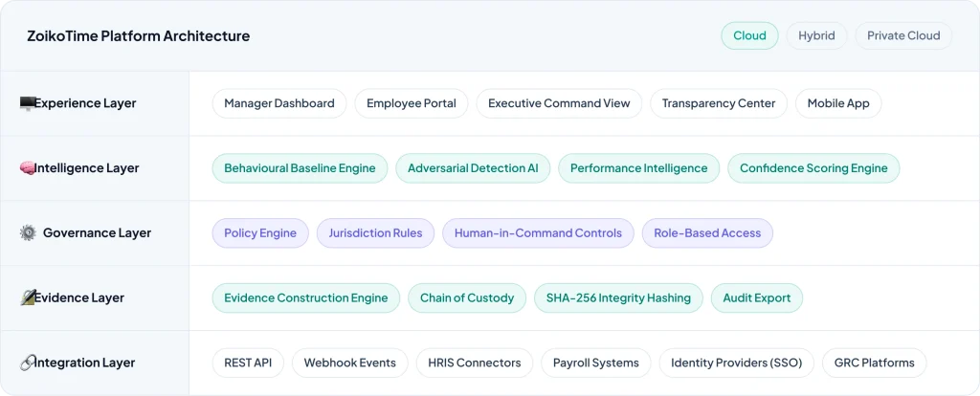This screenshot has height=396, width=980.
Task: Switch to Hybrid deployment mode
Action: point(816,35)
